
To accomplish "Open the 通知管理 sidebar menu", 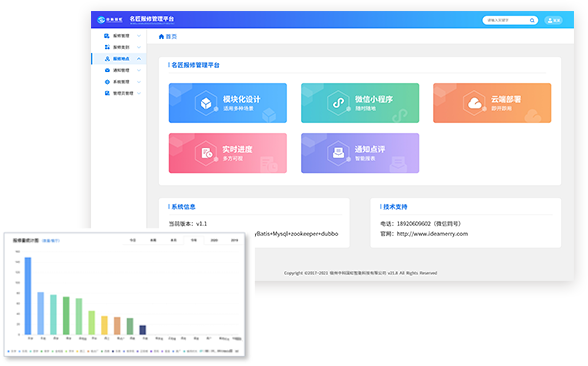I will tap(119, 70).
